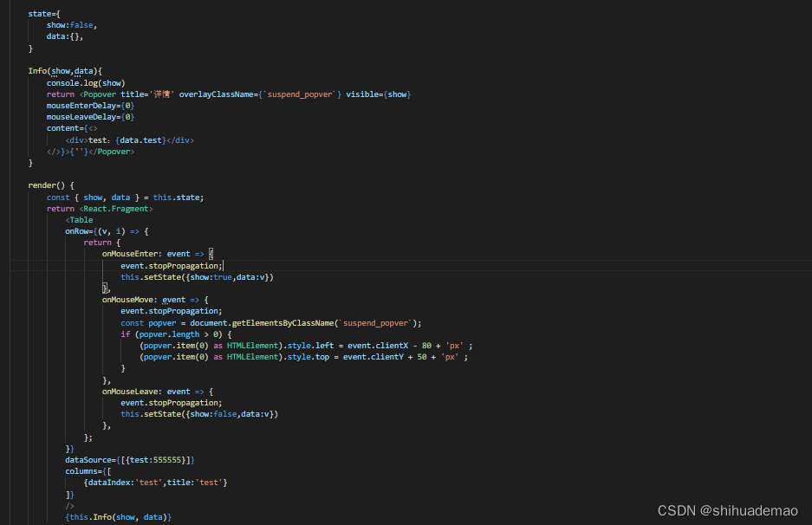This screenshot has width=812, height=525.
Task: Click the setState({show:true,data:v}) call
Action: (x=198, y=276)
